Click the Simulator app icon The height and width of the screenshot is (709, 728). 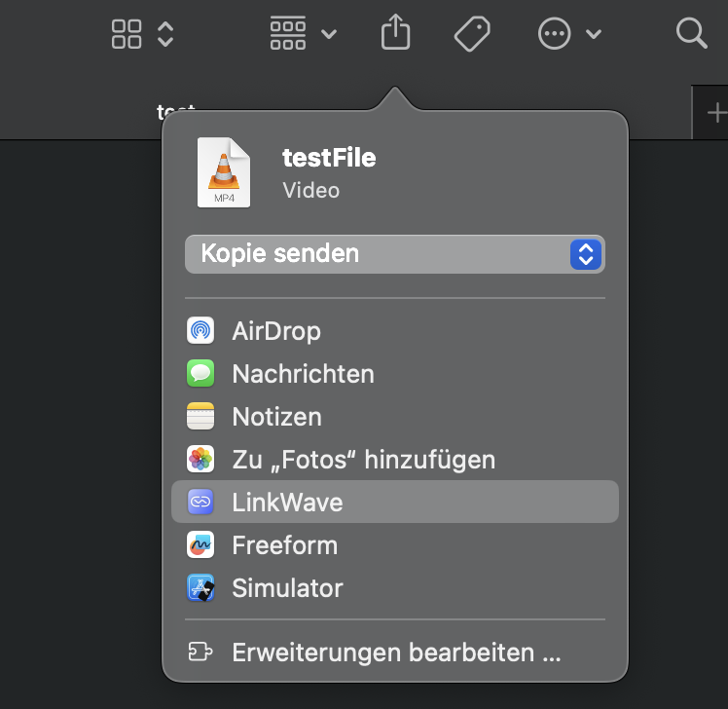[x=200, y=588]
